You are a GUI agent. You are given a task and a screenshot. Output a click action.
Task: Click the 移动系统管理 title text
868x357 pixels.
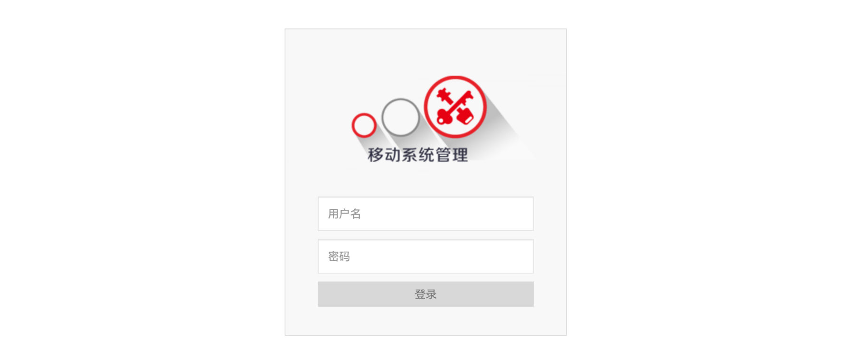tap(418, 155)
